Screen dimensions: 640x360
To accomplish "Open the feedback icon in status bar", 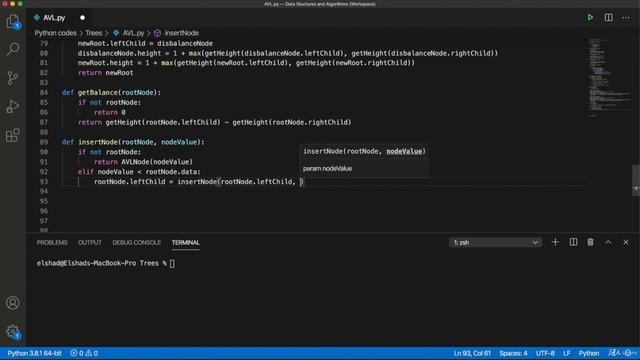I will [614, 353].
